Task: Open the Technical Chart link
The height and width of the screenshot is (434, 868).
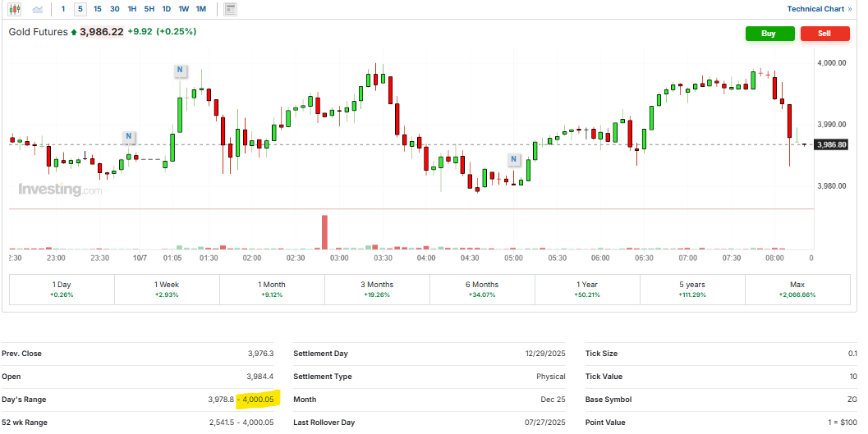Action: coord(819,9)
